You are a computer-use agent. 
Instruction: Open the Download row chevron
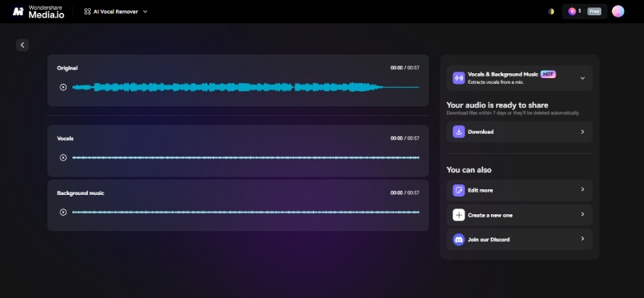582,132
